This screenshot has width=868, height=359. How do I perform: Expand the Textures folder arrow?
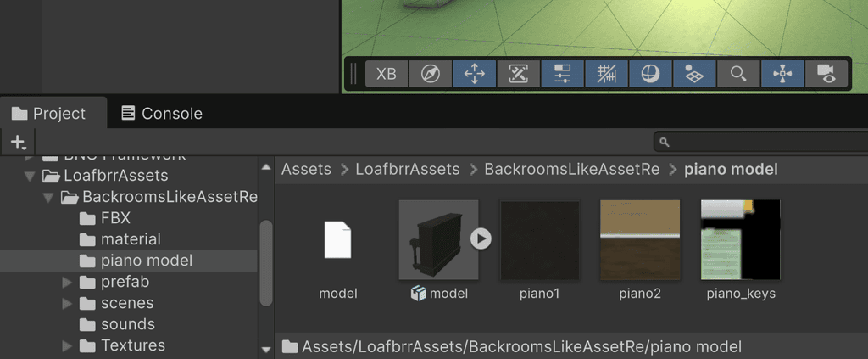point(67,346)
